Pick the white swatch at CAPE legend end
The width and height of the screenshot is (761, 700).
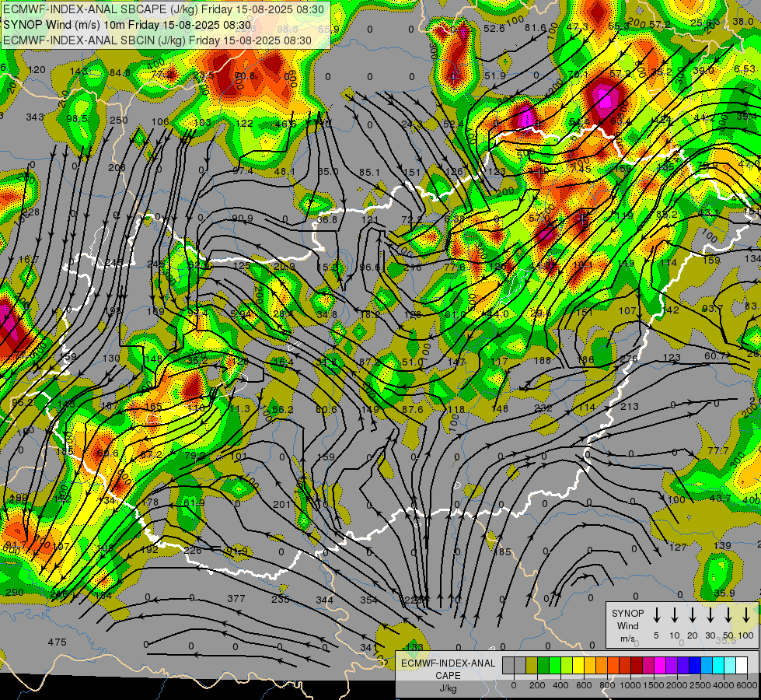point(741,665)
